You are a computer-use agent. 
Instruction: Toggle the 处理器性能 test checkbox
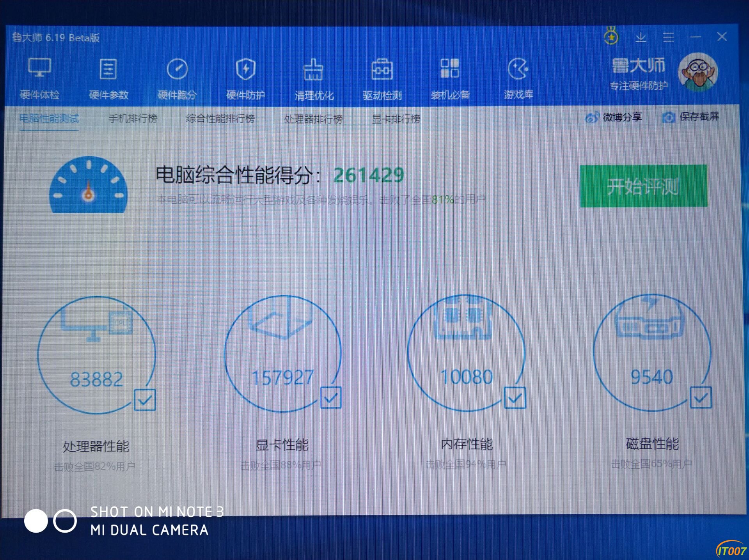coord(145,400)
